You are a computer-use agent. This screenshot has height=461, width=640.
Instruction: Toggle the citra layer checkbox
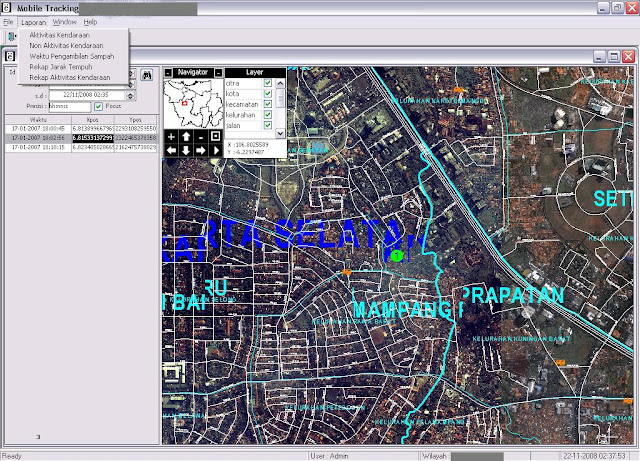268,83
